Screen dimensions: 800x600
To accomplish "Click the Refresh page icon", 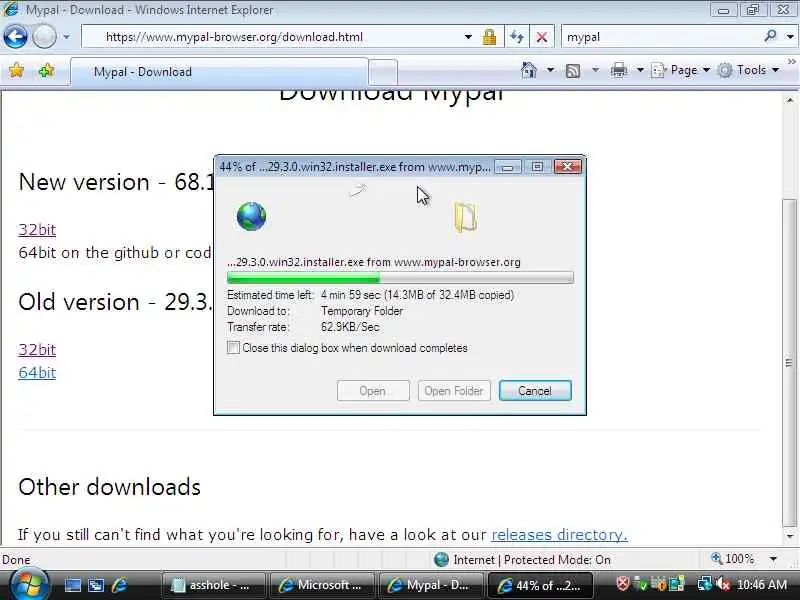I will pos(517,37).
